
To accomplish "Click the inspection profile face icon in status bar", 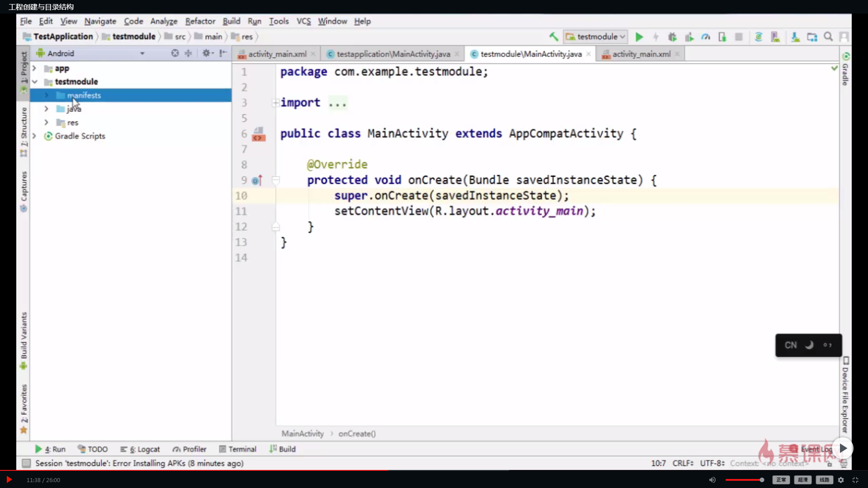I will point(844,464).
